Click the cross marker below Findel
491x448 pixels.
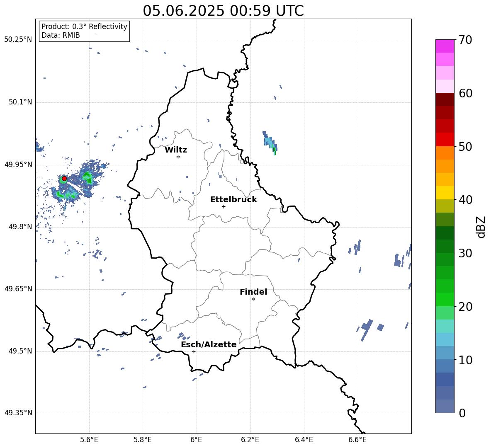pos(253,299)
